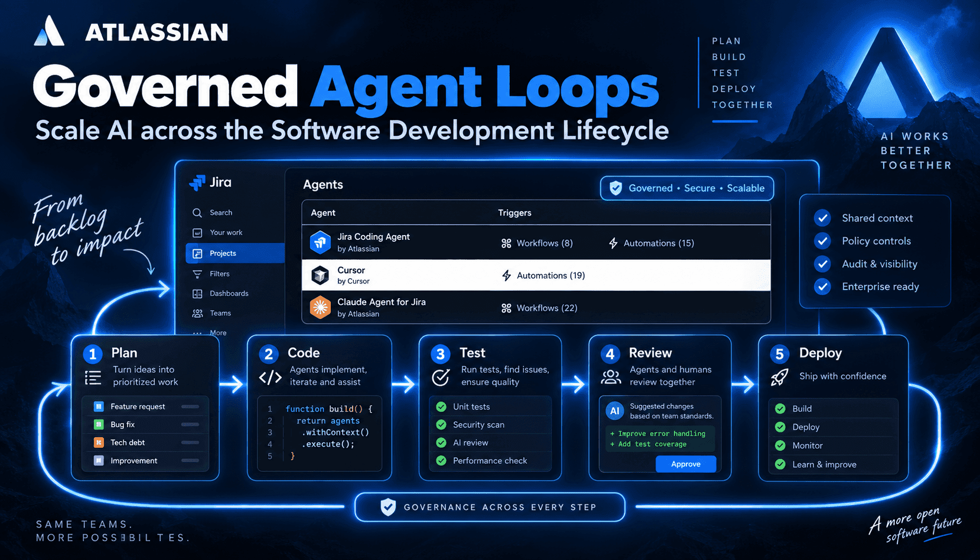Select Claude Agent for Jira name

click(381, 302)
